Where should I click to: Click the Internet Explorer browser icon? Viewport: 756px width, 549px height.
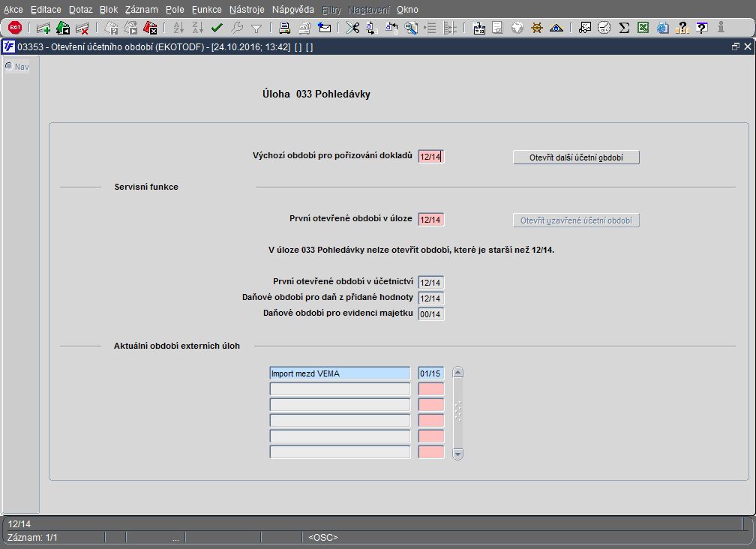[663, 28]
